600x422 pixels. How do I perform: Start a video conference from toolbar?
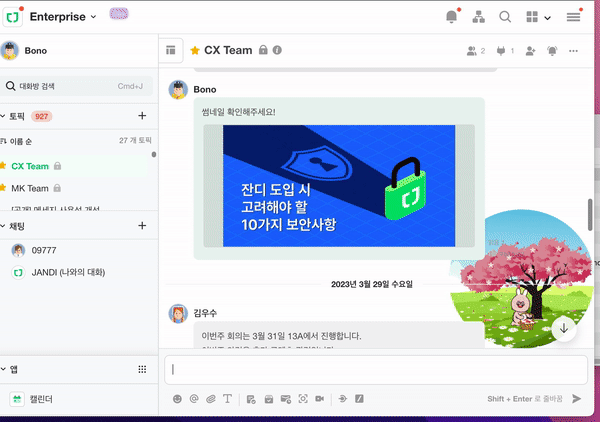(320, 399)
